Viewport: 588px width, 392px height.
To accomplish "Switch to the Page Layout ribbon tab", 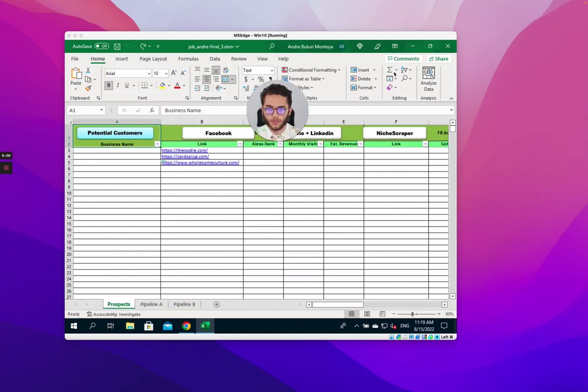I will tap(153, 59).
